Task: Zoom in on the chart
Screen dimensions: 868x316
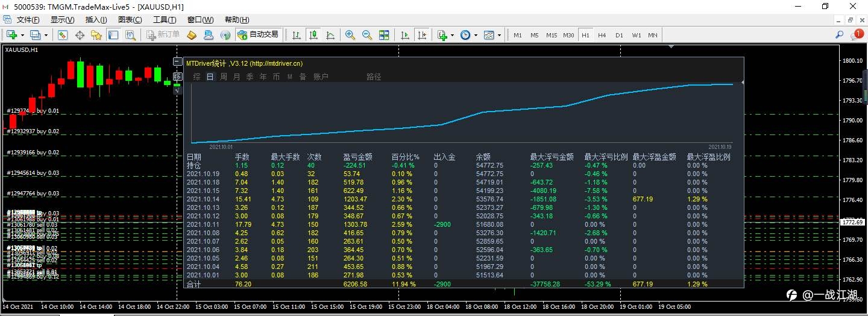Action: (350, 35)
